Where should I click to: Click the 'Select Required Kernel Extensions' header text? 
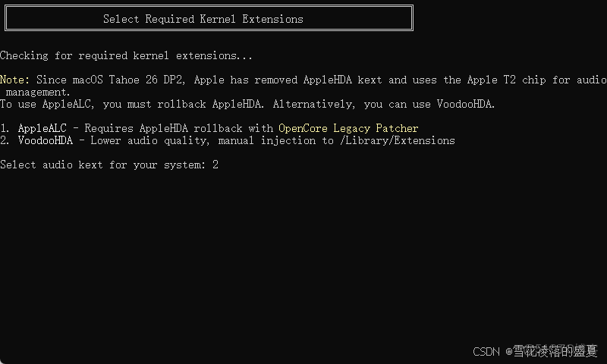203,19
